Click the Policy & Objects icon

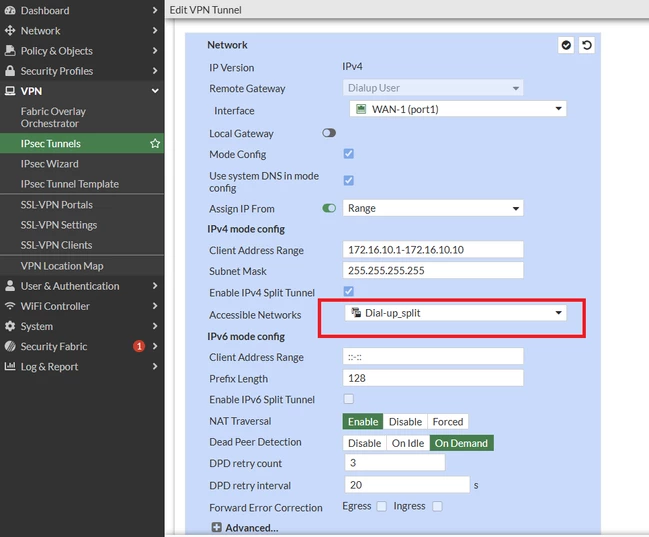pyautogui.click(x=10, y=51)
